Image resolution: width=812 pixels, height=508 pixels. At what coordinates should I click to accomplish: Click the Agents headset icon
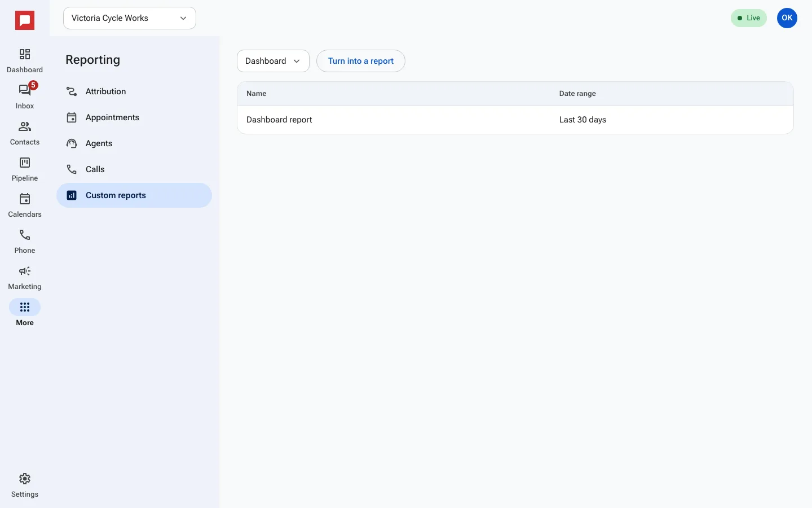[x=72, y=143]
